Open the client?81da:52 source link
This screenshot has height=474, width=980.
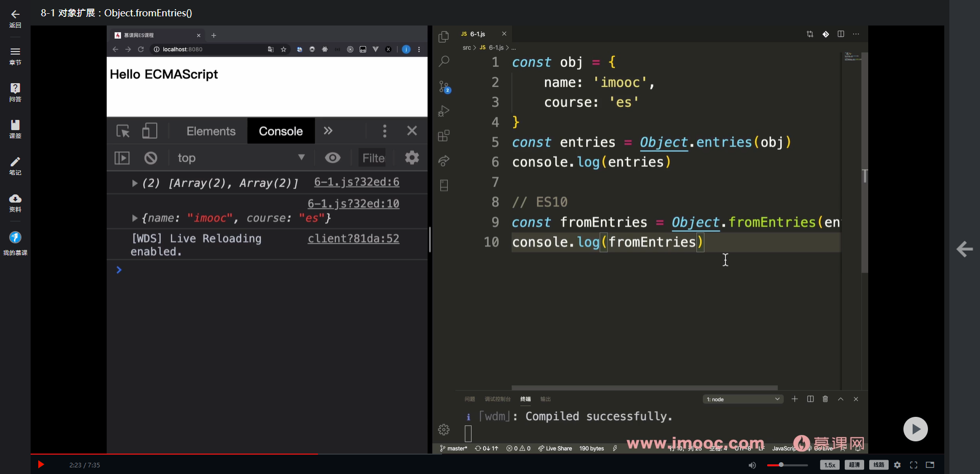click(x=353, y=238)
